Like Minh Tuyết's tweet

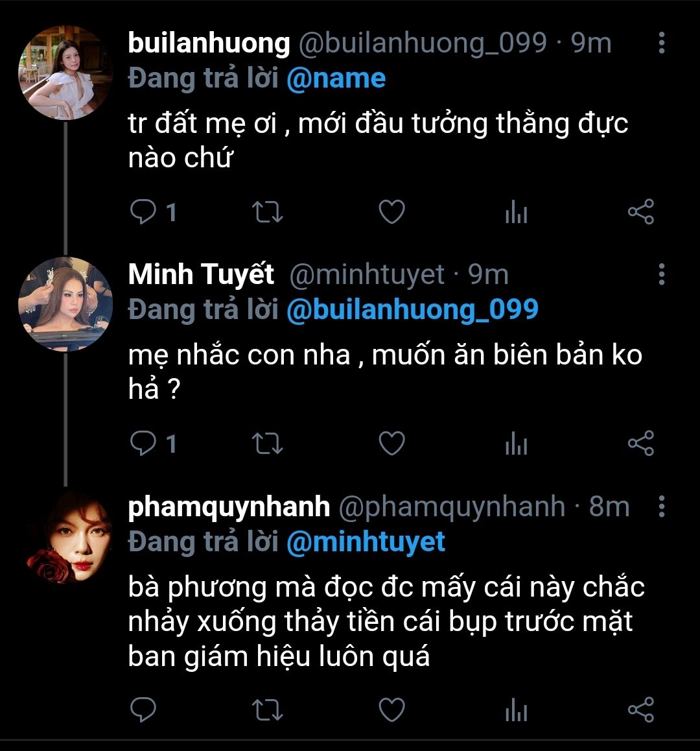pos(391,444)
